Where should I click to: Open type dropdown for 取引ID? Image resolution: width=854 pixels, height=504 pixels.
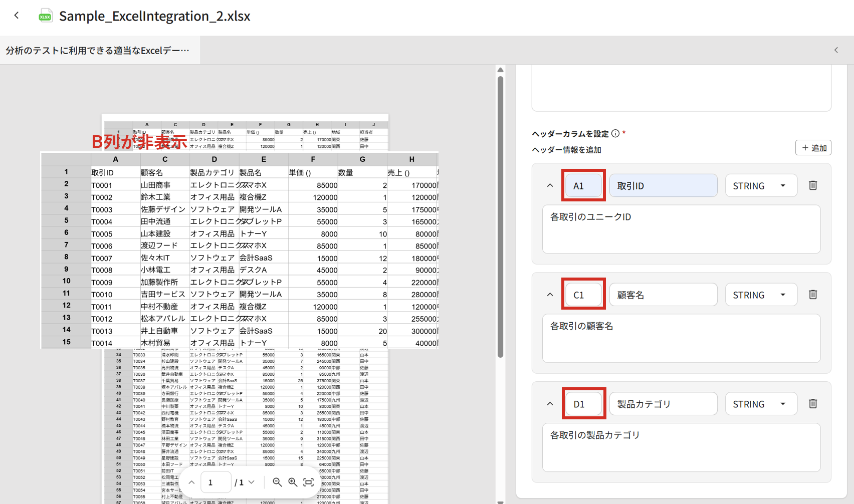(760, 186)
